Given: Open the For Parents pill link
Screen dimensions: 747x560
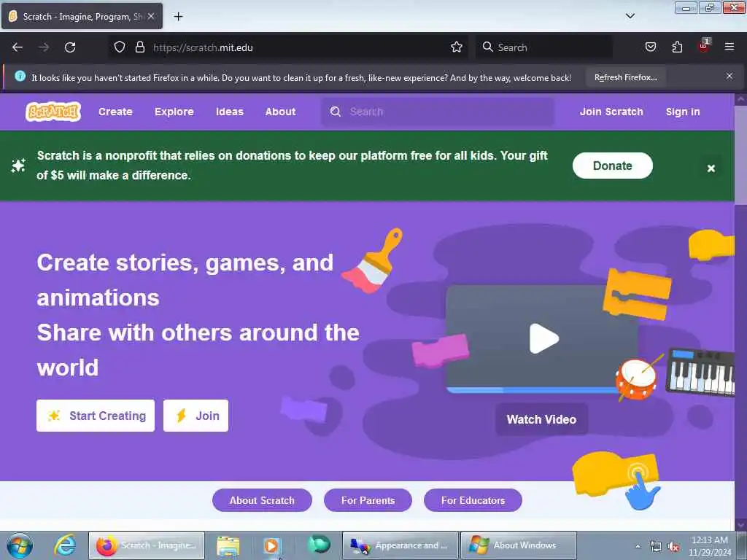Looking at the screenshot, I should coord(368,500).
